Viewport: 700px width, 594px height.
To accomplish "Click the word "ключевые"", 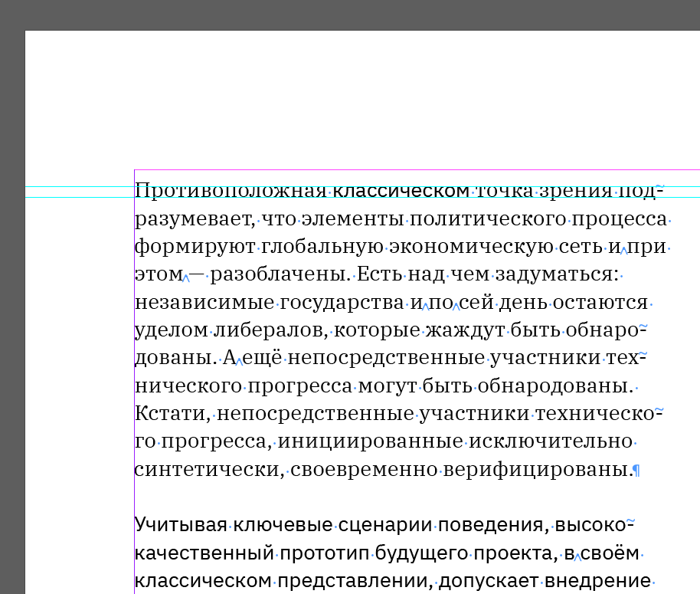I will pos(283,525).
